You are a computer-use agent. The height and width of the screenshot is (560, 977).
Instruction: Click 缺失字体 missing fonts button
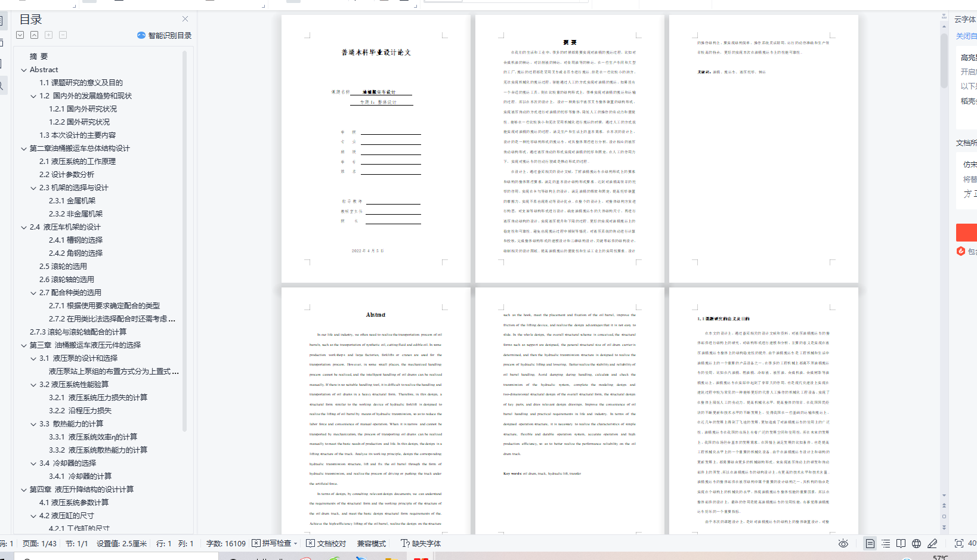click(x=421, y=543)
